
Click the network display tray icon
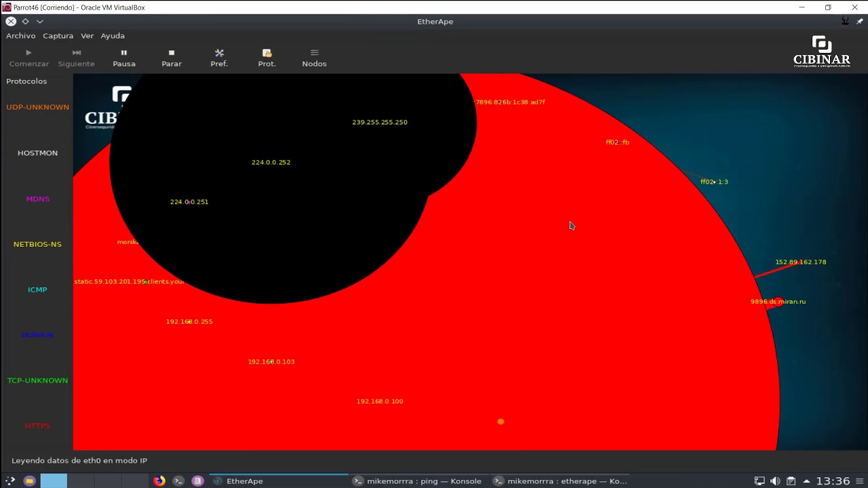[x=759, y=481]
